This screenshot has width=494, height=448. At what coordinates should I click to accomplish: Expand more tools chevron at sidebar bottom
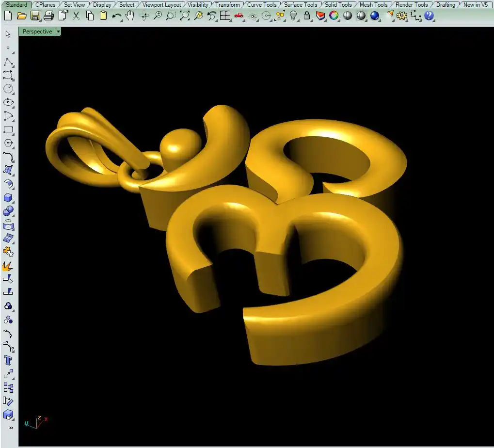[11, 428]
